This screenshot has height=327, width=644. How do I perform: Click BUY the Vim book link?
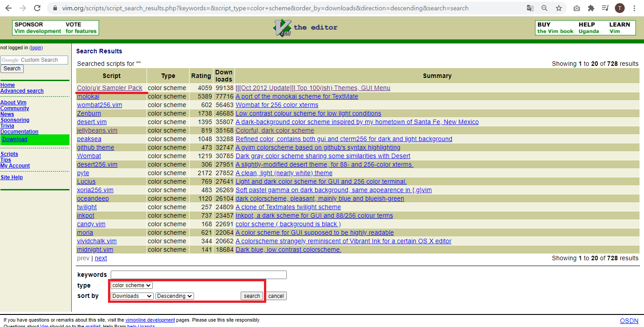[555, 28]
